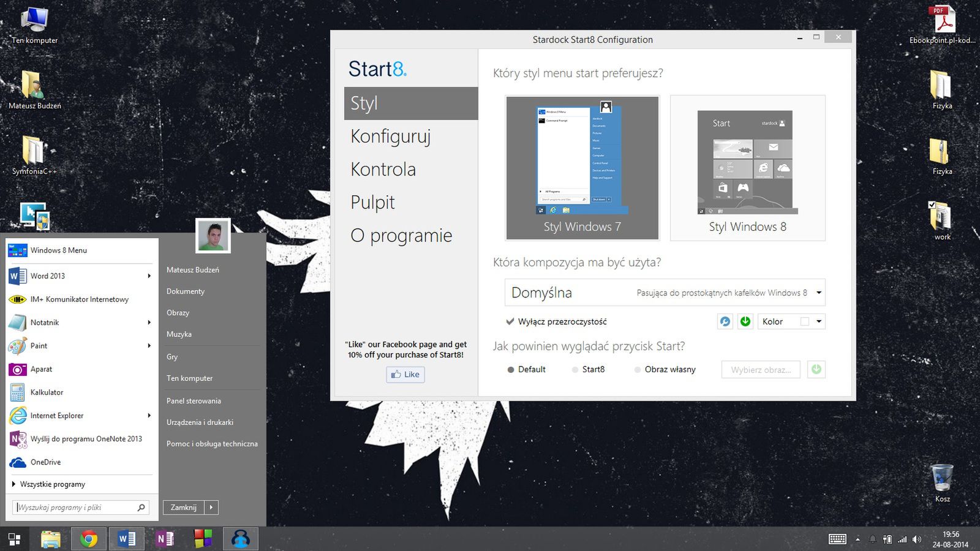Click the volume icon in the system tray
Viewport: 980px width, 551px height.
pyautogui.click(x=917, y=539)
